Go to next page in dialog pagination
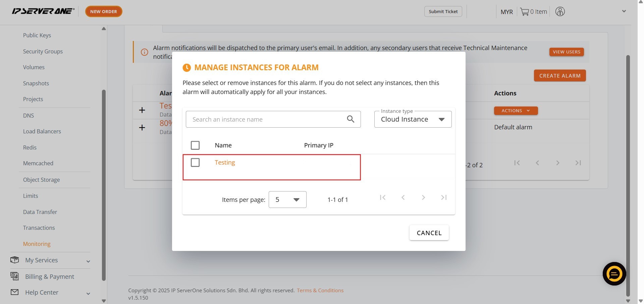Image resolution: width=644 pixels, height=304 pixels. coord(423,198)
